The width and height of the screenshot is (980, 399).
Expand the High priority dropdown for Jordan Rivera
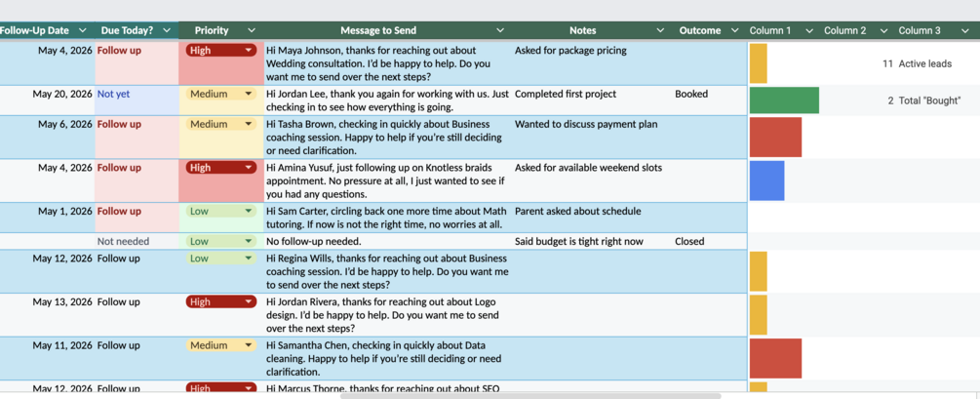249,302
